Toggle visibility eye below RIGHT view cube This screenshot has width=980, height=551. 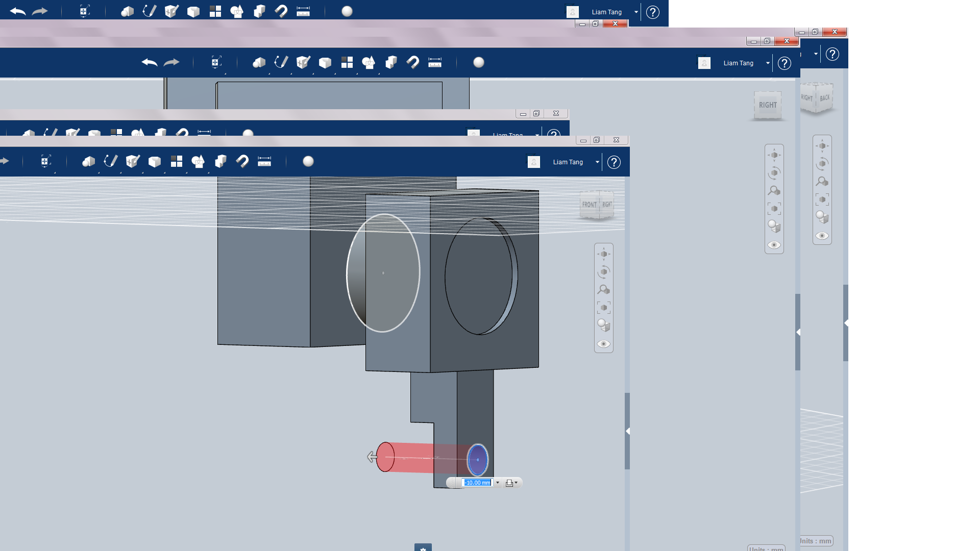[x=774, y=245]
